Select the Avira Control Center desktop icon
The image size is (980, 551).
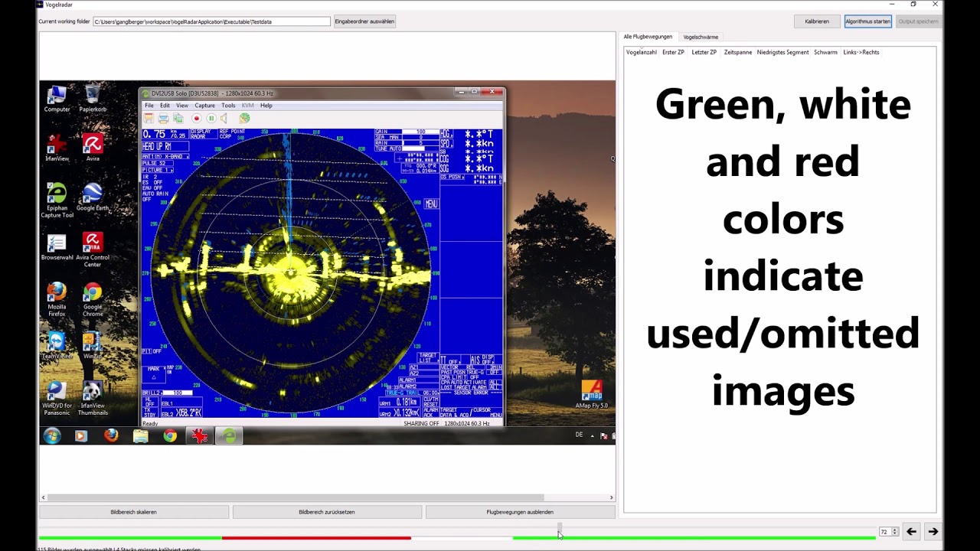[x=93, y=250]
